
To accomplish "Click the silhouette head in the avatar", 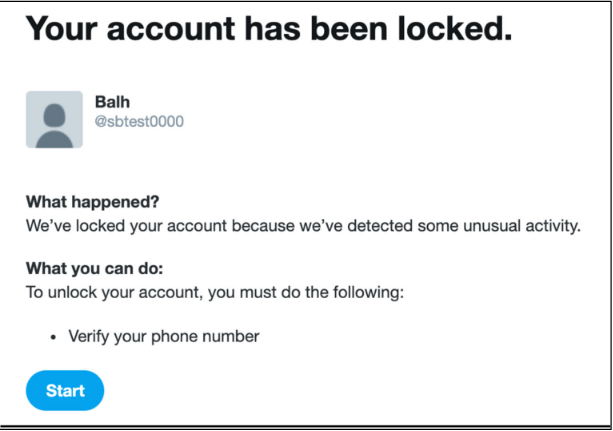I will [54, 115].
